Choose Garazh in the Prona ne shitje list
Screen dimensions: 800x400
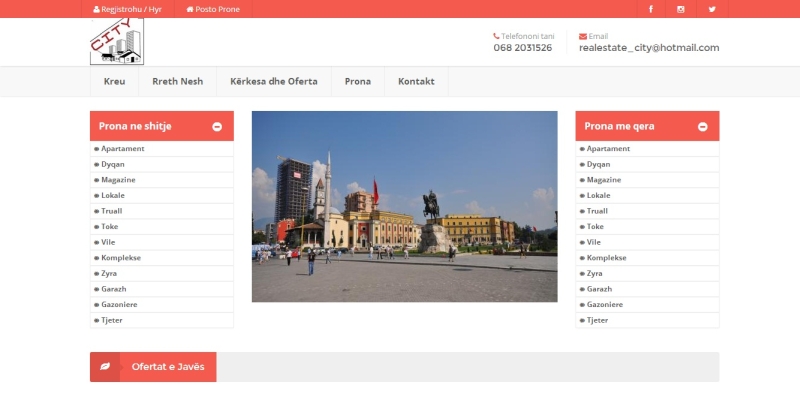tap(115, 289)
